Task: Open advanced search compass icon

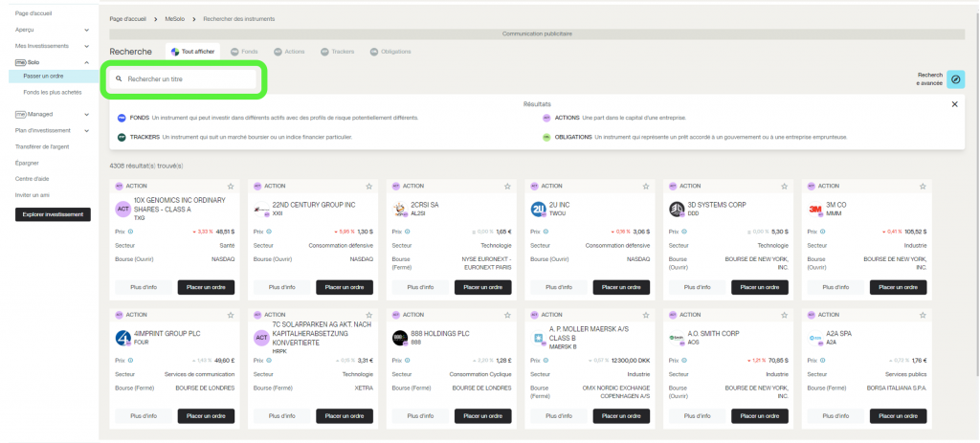Action: (955, 79)
